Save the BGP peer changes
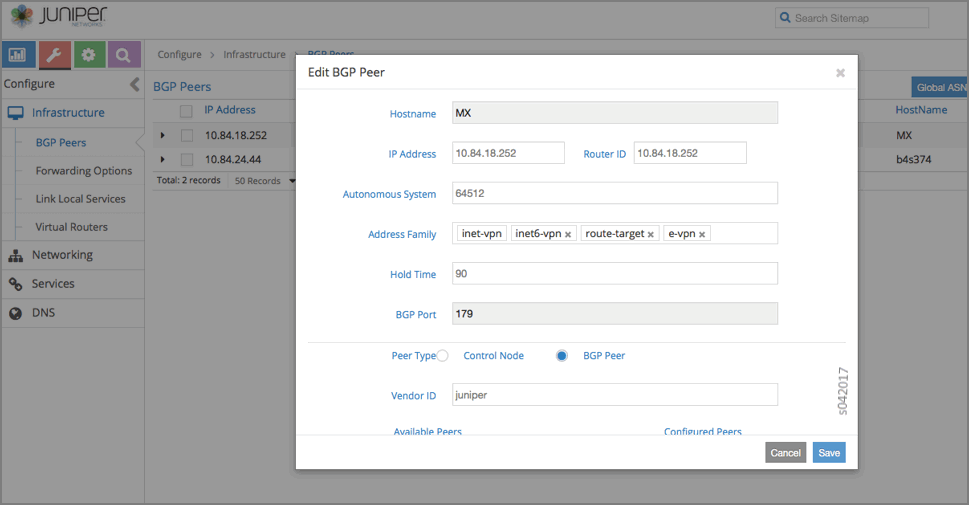969x505 pixels. coord(828,453)
